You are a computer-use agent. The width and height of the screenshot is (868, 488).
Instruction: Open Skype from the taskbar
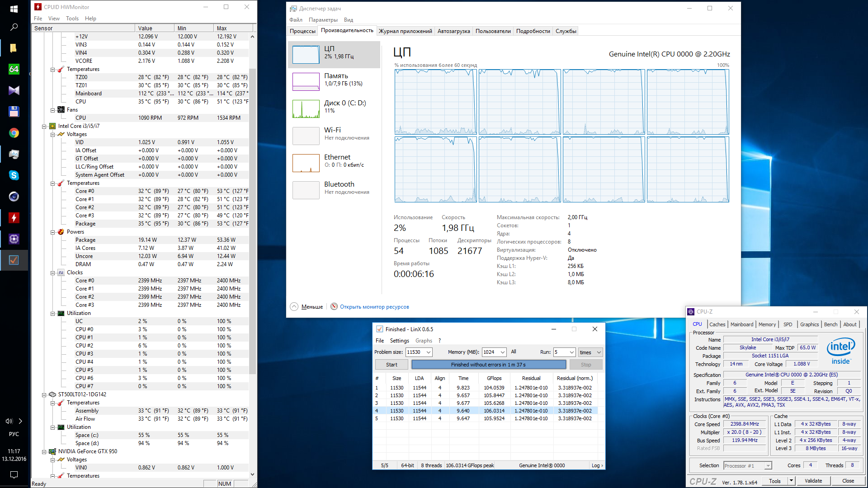pyautogui.click(x=14, y=175)
